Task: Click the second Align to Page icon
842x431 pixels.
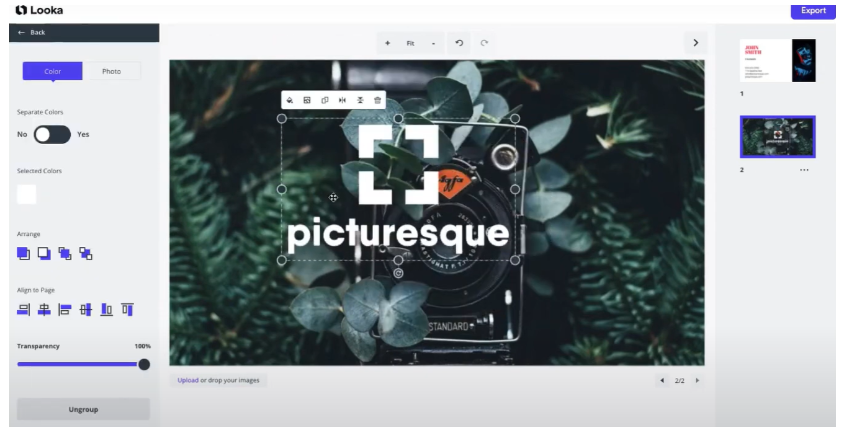Action: (x=44, y=310)
